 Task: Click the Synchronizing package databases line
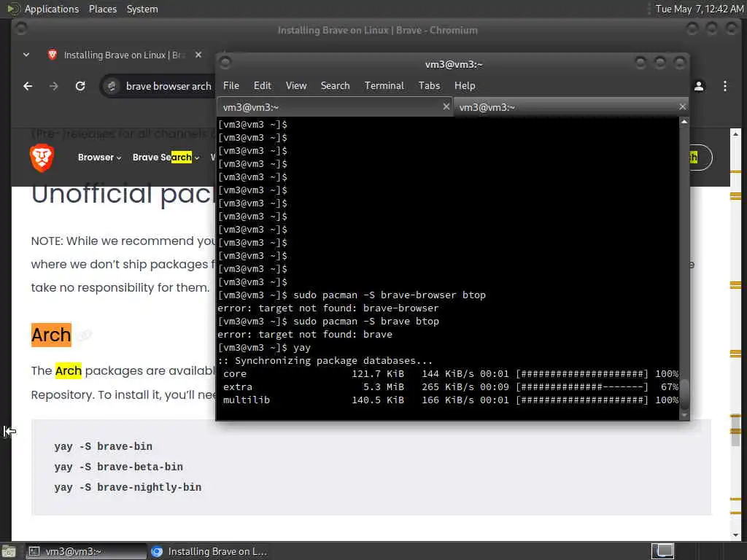pos(325,361)
